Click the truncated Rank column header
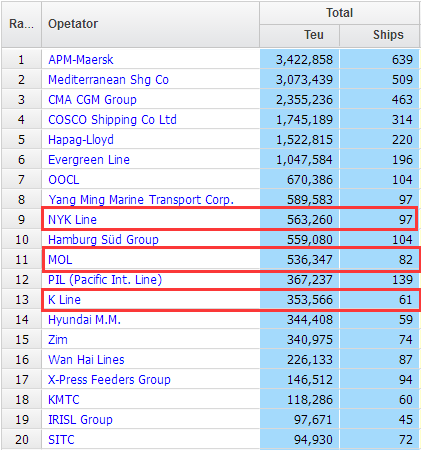 pos(21,24)
